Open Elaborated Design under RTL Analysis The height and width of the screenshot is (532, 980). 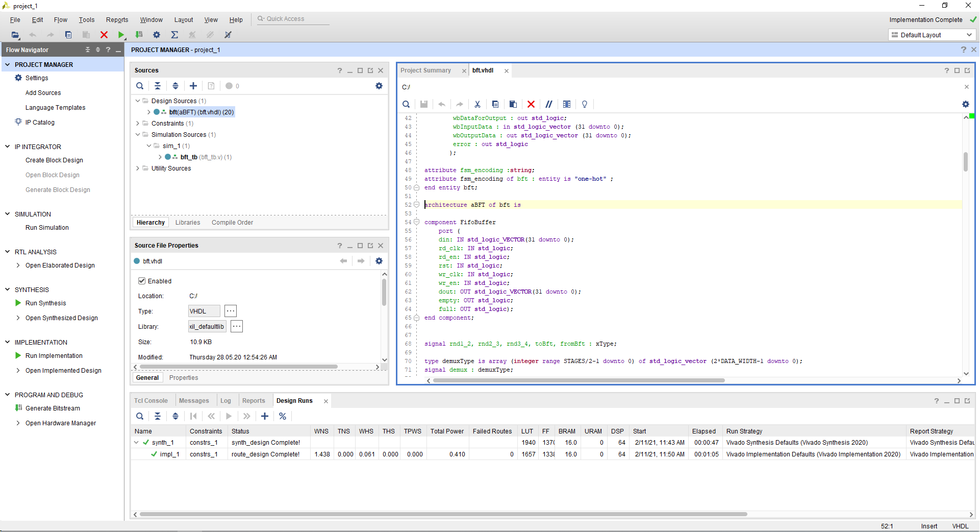coord(60,265)
